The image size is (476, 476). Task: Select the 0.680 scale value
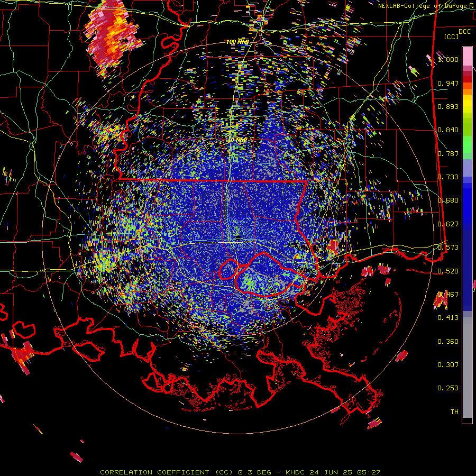[x=448, y=200]
